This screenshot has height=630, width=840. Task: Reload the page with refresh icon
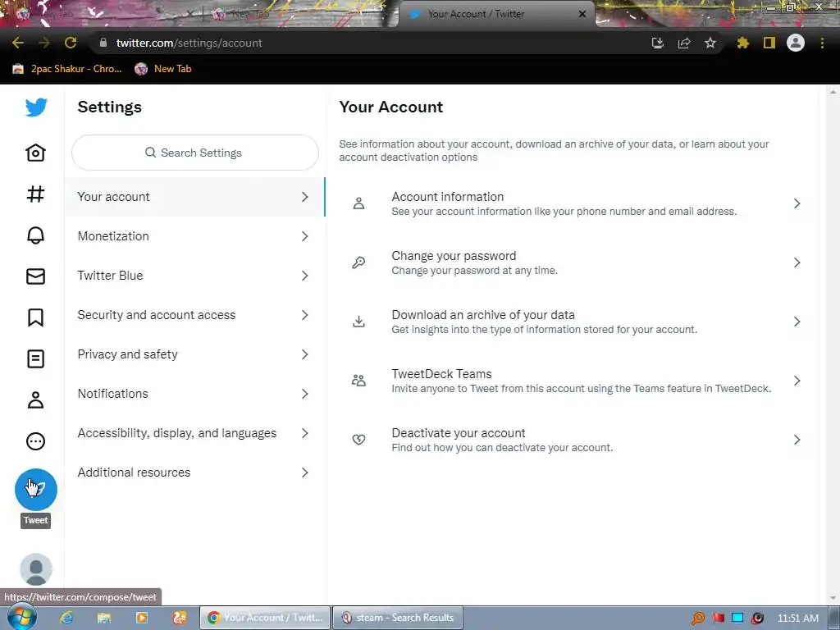[x=71, y=43]
